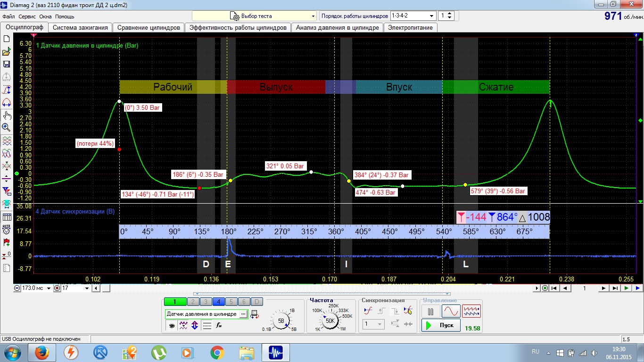This screenshot has width=644, height=362.
Task: Switch to Анализ давления в цилиндре tab
Action: 338,27
